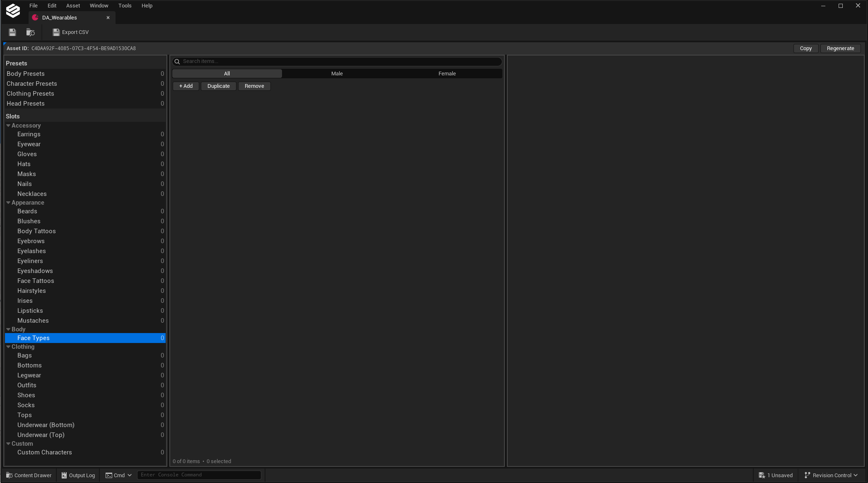Screen dimensions: 868x483
Task: Select the Underwear (Bottom) slot
Action: [85, 425]
